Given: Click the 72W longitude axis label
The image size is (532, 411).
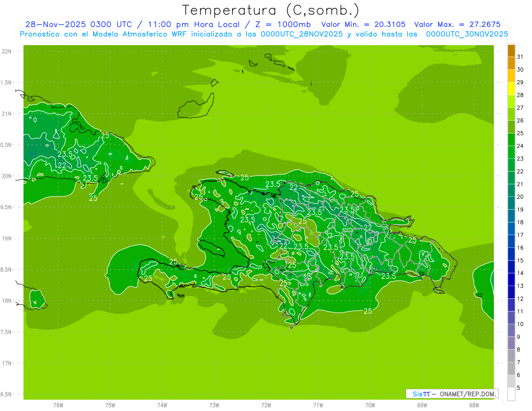Looking at the screenshot, I should coord(266,405).
